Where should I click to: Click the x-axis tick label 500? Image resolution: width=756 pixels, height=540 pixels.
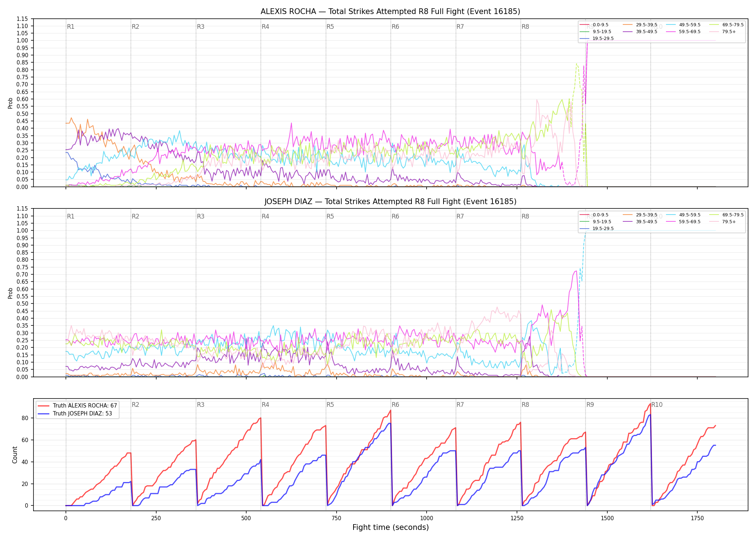click(x=246, y=518)
